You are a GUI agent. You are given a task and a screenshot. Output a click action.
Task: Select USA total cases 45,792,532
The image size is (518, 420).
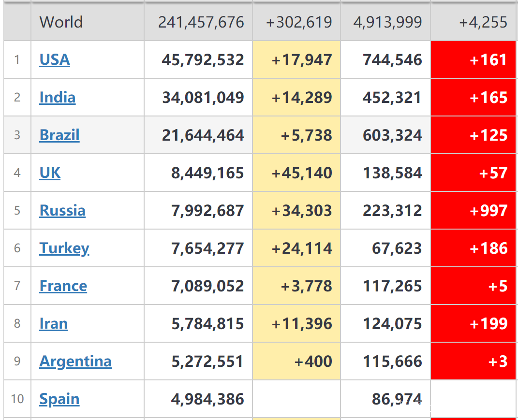(x=203, y=60)
